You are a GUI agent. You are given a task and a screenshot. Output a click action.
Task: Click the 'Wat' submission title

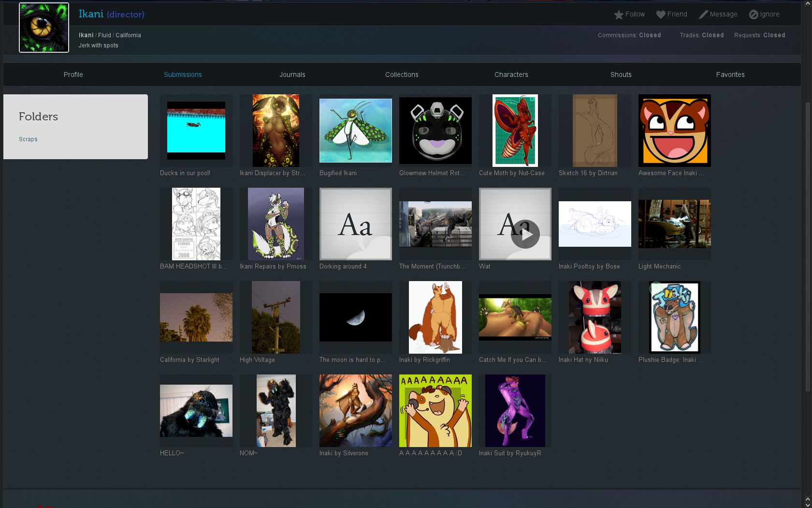tap(484, 267)
